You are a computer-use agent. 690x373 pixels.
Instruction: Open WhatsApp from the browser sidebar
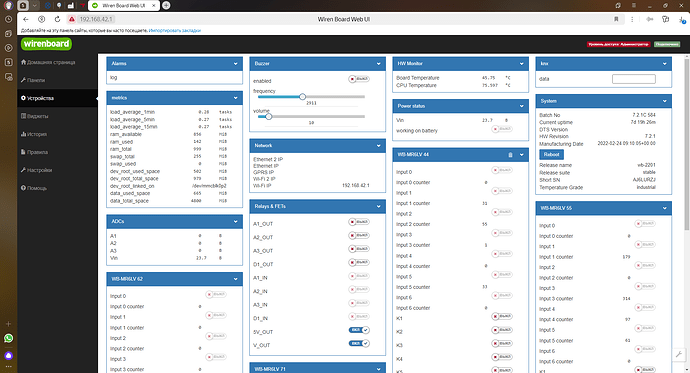coord(8,338)
